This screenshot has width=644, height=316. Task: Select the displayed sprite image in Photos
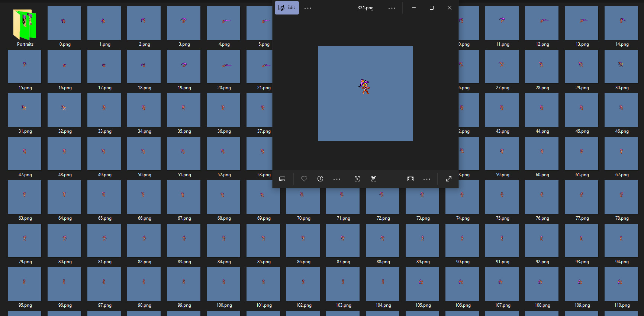point(366,93)
